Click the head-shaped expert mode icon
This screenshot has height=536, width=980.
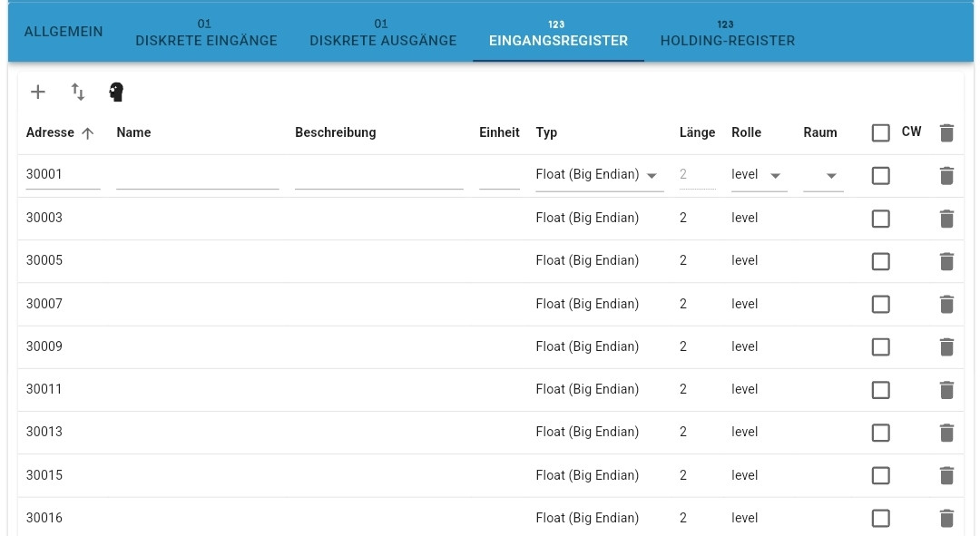tap(116, 92)
